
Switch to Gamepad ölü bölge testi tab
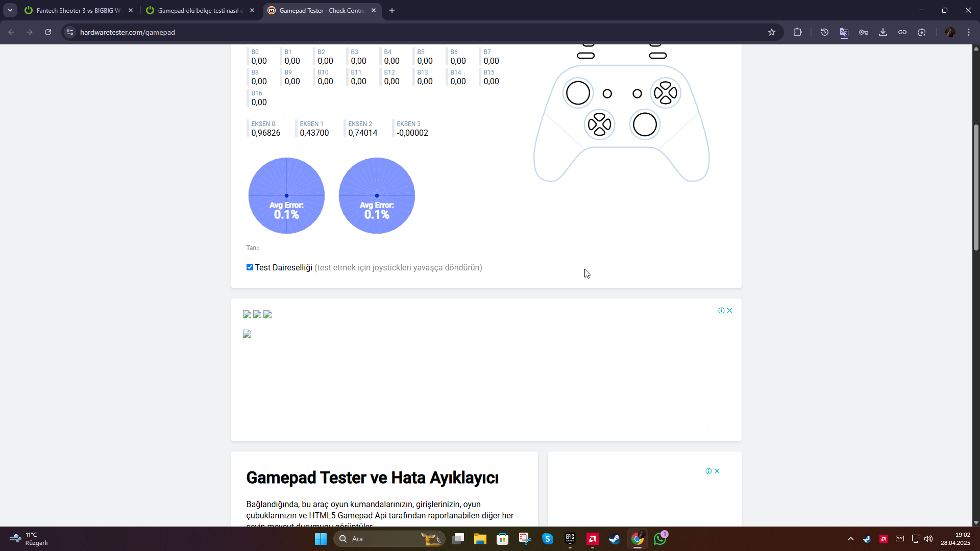pyautogui.click(x=200, y=10)
